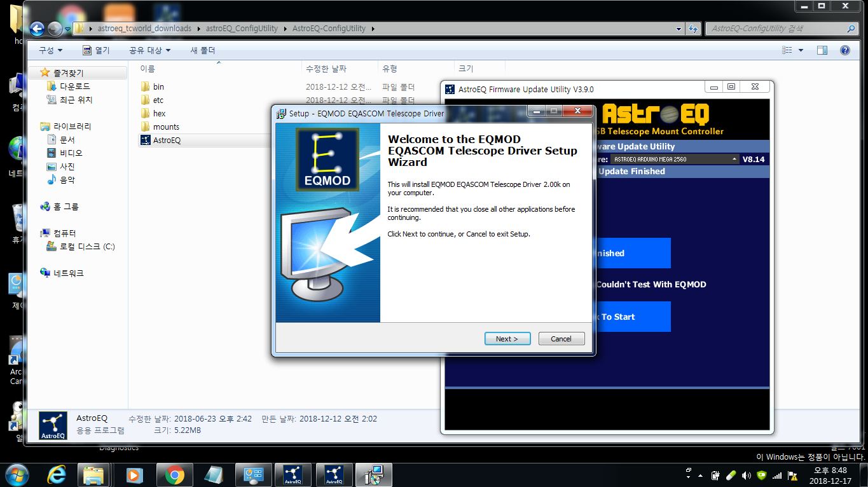This screenshot has height=487, width=868.
Task: Click the second AstroEQ taskbar icon
Action: point(334,475)
